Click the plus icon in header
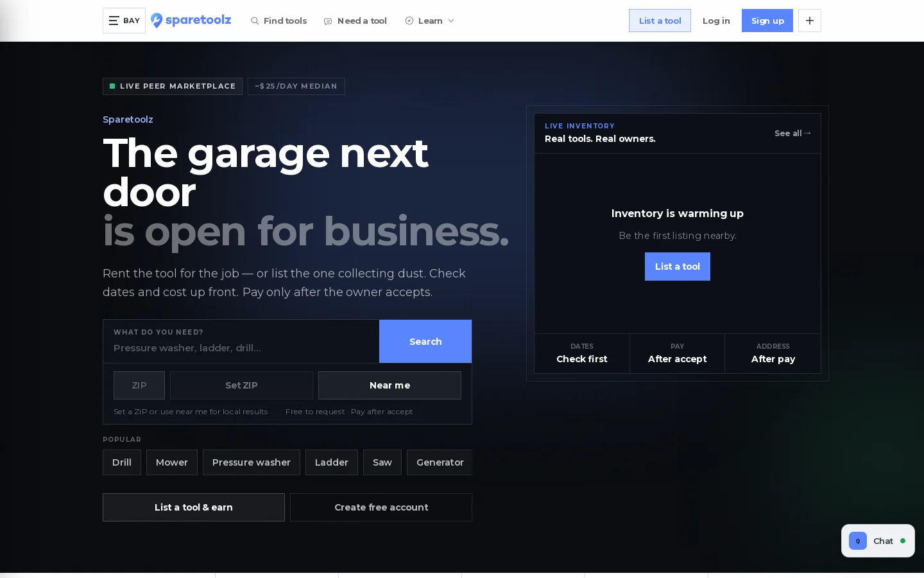Screen dimensions: 924x578 click(x=810, y=21)
